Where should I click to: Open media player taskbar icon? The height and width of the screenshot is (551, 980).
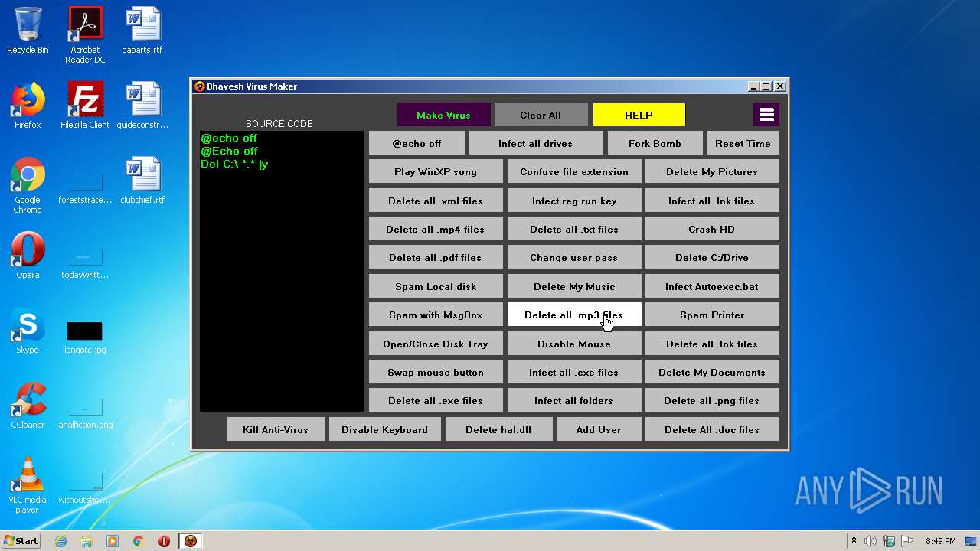[x=113, y=541]
